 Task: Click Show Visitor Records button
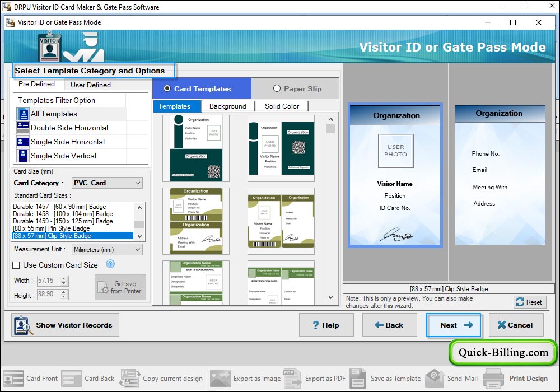click(x=65, y=325)
